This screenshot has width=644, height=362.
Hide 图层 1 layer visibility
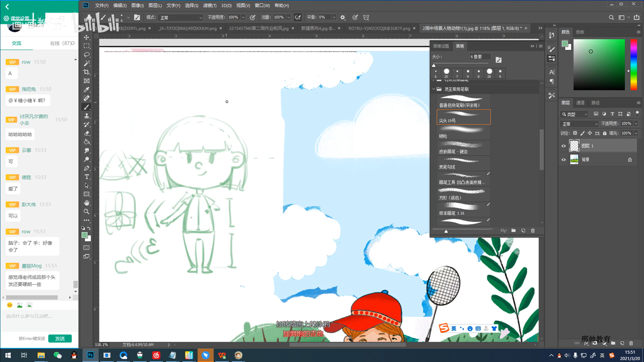click(563, 146)
